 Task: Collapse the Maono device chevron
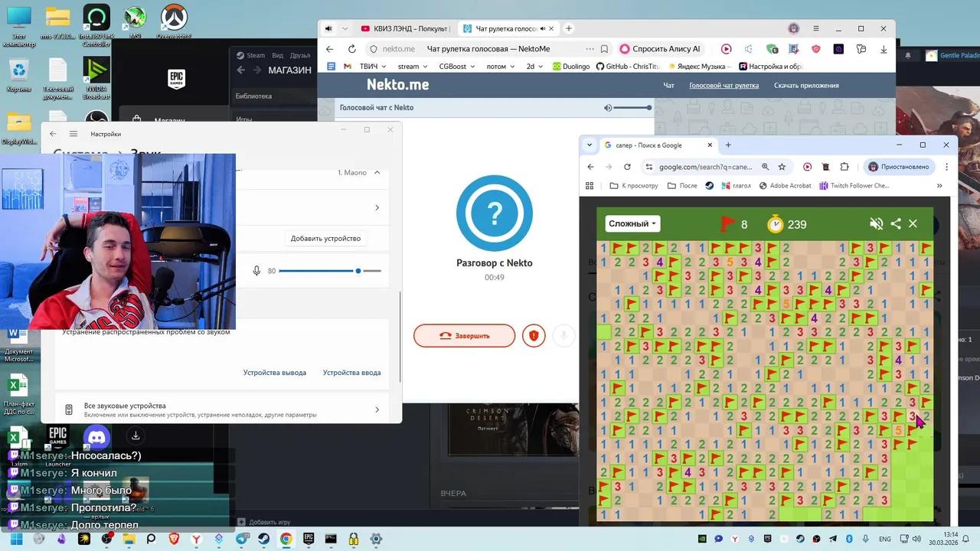click(x=377, y=173)
